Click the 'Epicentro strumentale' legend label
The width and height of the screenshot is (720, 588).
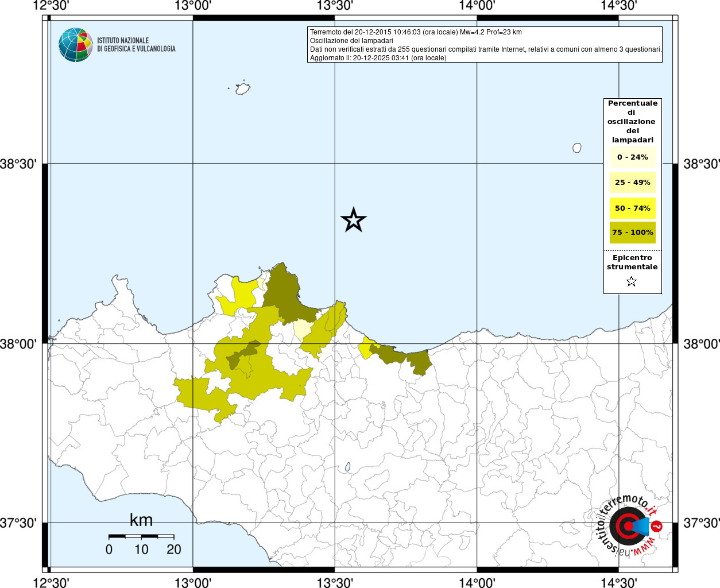click(632, 262)
